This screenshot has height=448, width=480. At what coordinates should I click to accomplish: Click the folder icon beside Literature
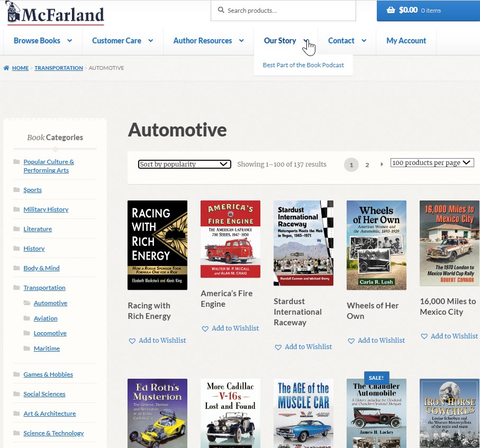[x=17, y=229]
